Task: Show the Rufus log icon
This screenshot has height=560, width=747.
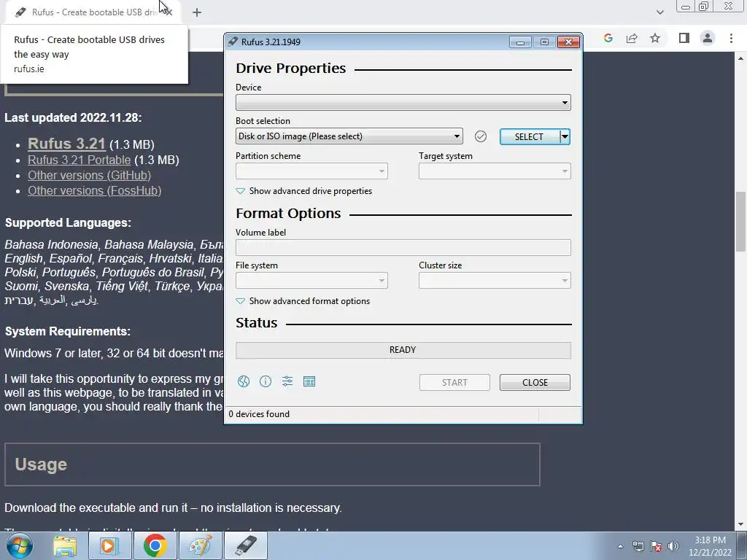Action: point(309,381)
